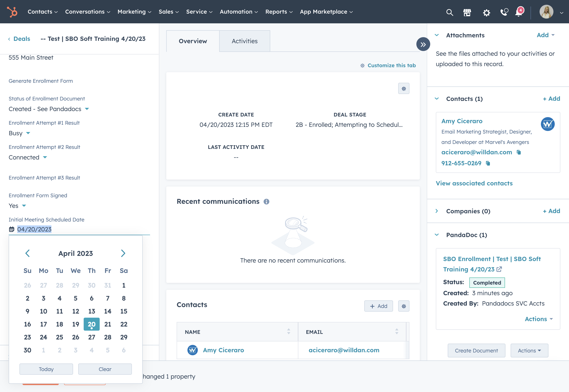Open the marketplace storefront icon
569x392 pixels.
467,12
